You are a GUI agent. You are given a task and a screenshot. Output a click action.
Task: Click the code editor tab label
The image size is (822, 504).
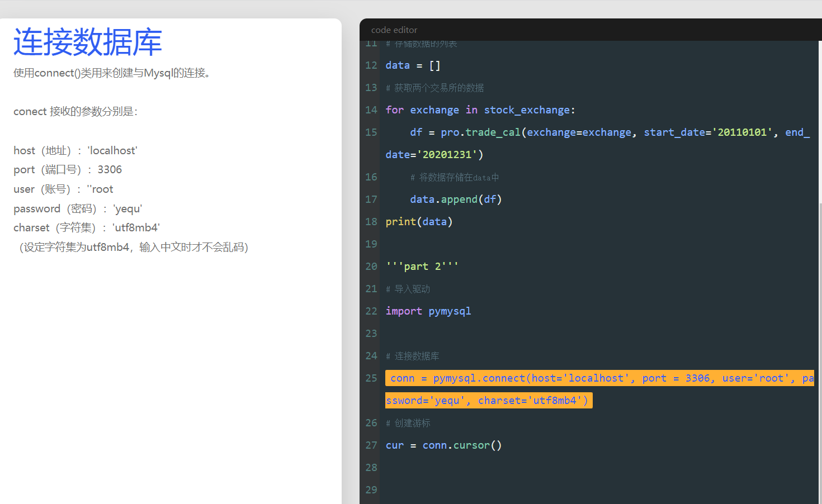[394, 30]
